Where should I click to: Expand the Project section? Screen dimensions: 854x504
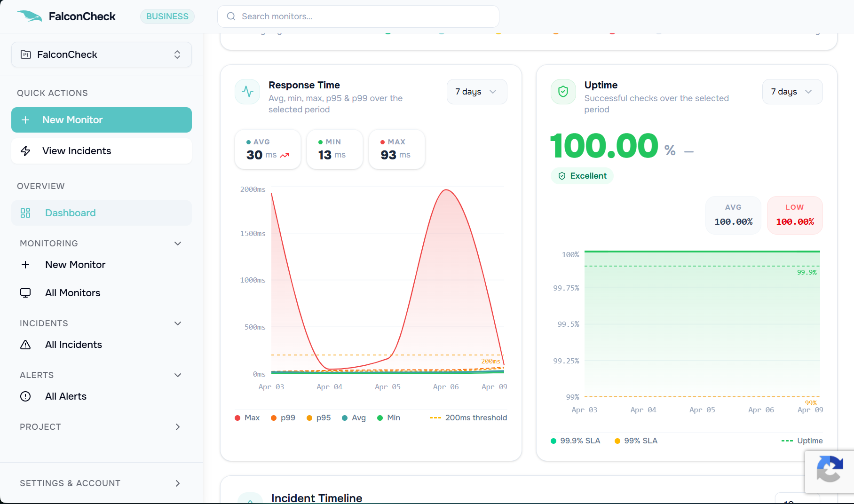coord(178,427)
